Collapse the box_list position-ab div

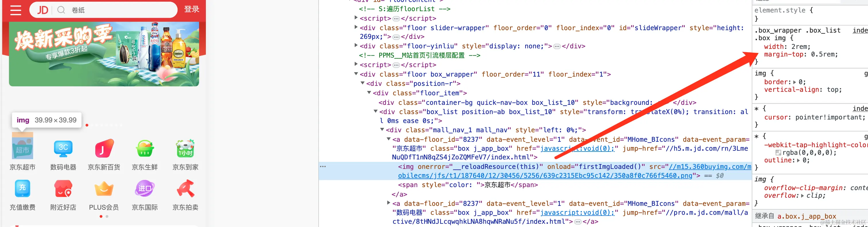[x=376, y=111]
